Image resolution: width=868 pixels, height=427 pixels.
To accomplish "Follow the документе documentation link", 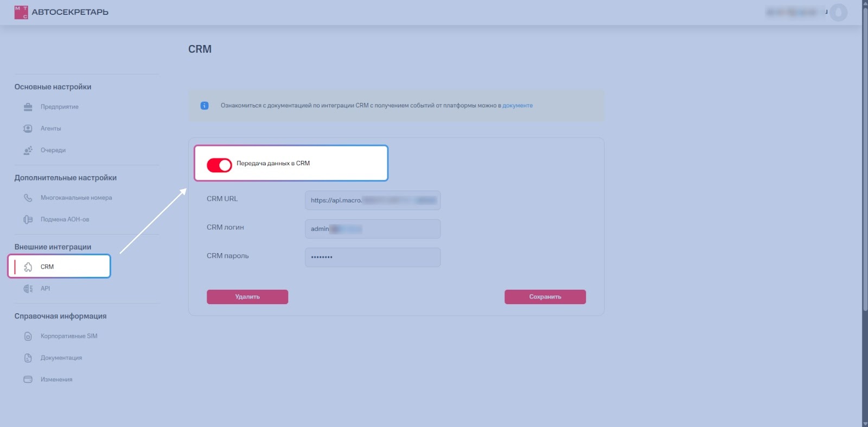I will pyautogui.click(x=517, y=106).
